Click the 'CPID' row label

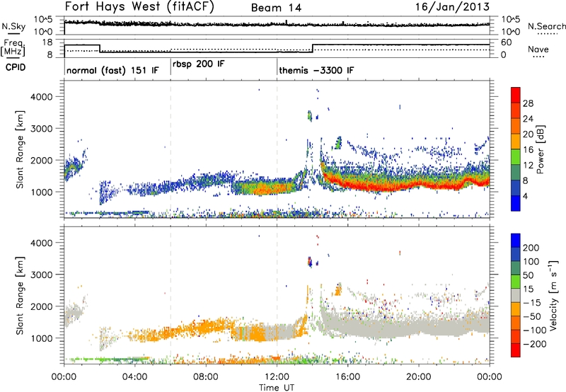(16, 67)
